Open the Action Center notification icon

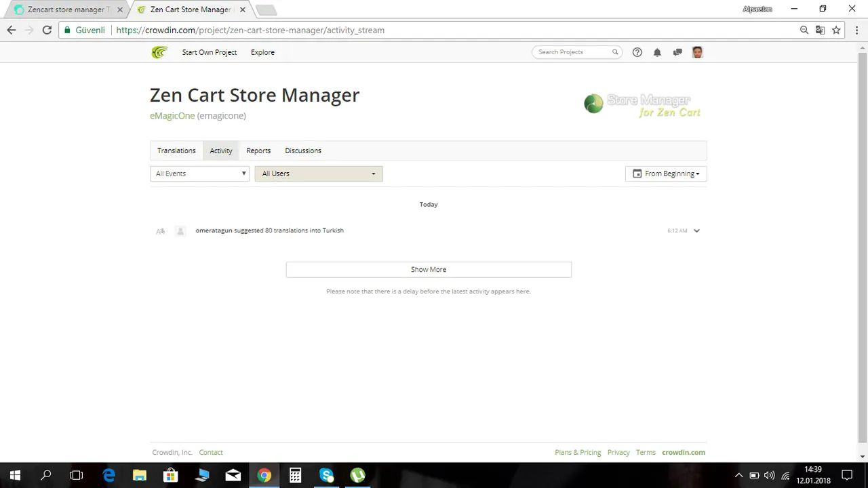[x=847, y=475]
